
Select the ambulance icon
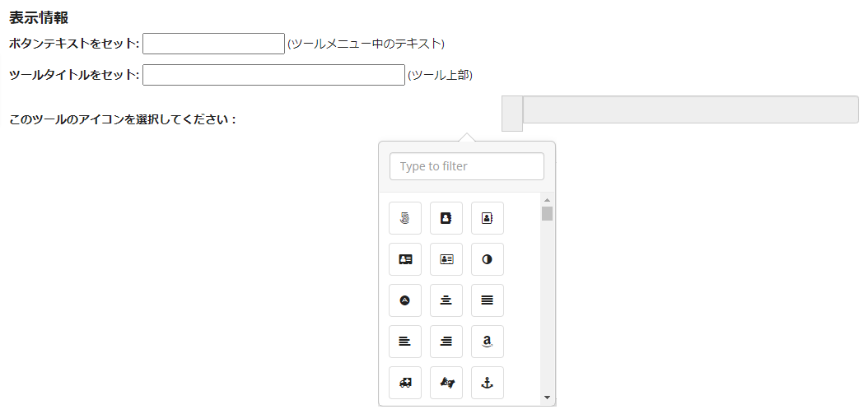405,383
